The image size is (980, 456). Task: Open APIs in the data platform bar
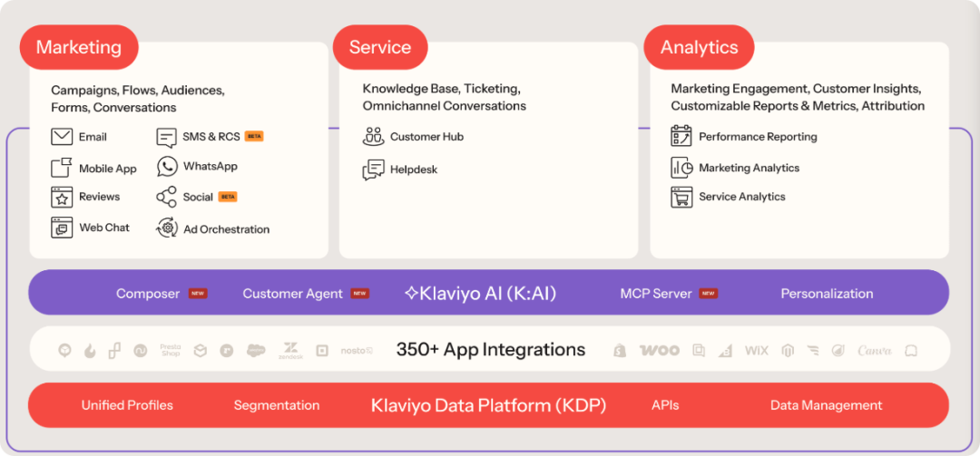click(665, 405)
